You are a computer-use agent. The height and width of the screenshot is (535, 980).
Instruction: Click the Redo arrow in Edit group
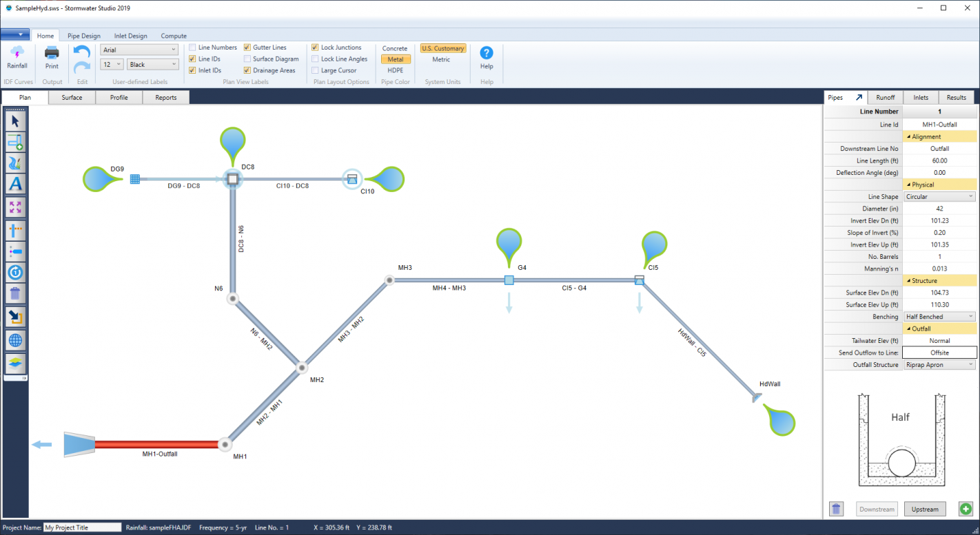[81, 67]
